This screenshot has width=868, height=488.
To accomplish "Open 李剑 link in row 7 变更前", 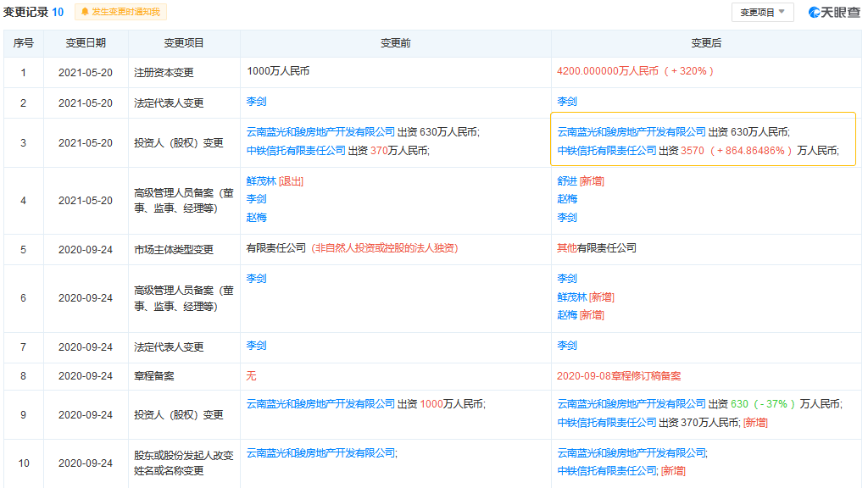I will 256,346.
